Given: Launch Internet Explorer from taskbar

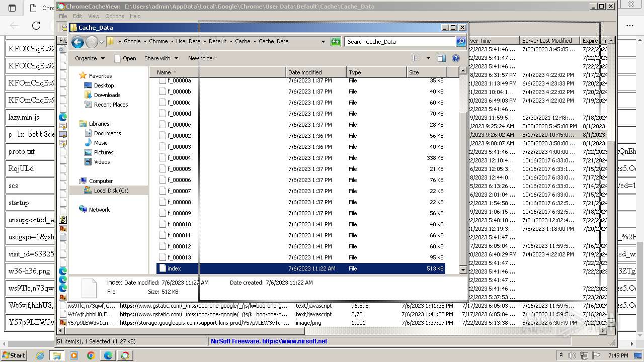Looking at the screenshot, I should [40, 355].
